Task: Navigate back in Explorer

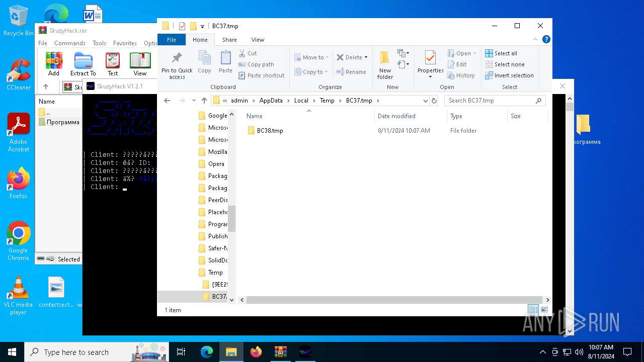Action: click(x=167, y=101)
